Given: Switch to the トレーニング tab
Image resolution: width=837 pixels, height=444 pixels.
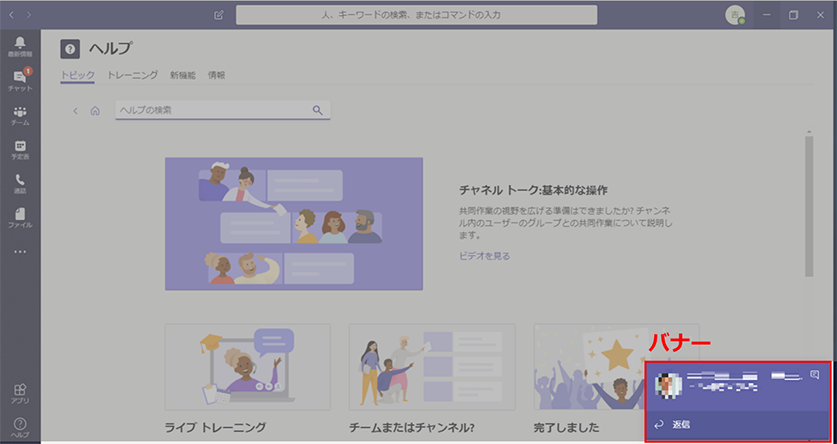Looking at the screenshot, I should pyautogui.click(x=132, y=75).
